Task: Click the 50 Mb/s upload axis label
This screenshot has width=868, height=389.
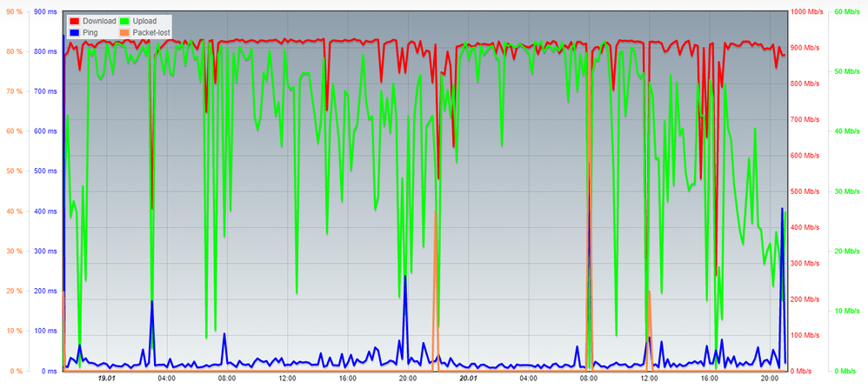Action: pyautogui.click(x=846, y=71)
